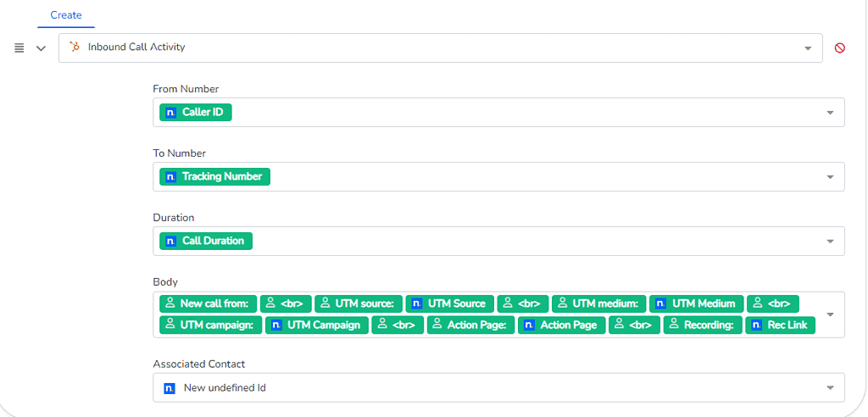Click the 'UTM medium:' label chip with colon
The width and height of the screenshot is (868, 417).
599,303
